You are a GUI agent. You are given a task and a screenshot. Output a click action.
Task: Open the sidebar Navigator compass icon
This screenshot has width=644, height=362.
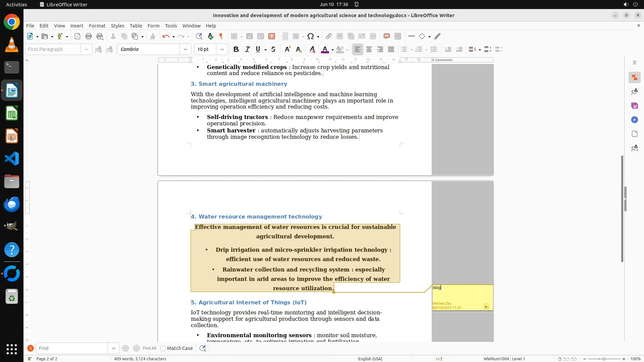pyautogui.click(x=634, y=120)
